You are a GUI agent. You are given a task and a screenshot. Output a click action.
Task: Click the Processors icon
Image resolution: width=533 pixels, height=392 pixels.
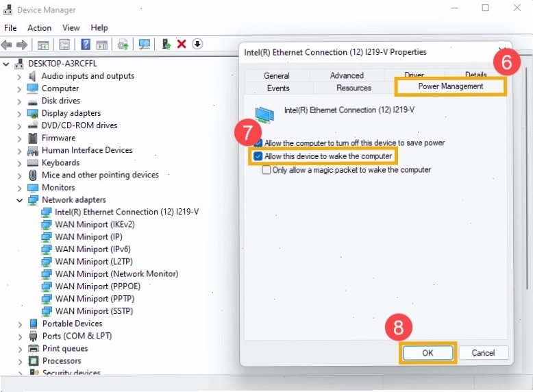click(x=34, y=360)
